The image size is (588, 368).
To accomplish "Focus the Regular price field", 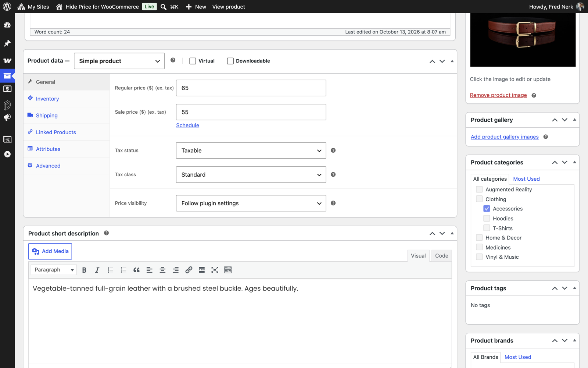I will 251,88.
